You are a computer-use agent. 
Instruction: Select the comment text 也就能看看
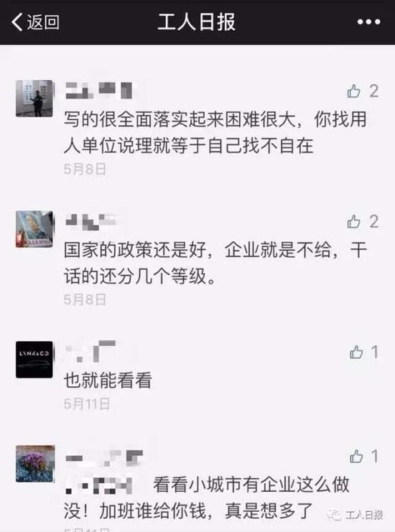tap(108, 380)
